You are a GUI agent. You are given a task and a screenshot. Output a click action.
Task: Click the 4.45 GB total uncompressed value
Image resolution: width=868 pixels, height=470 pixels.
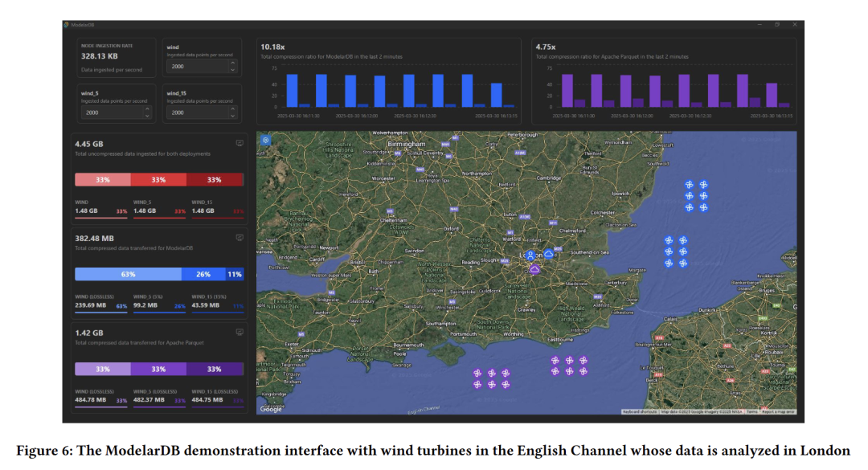[x=89, y=144]
